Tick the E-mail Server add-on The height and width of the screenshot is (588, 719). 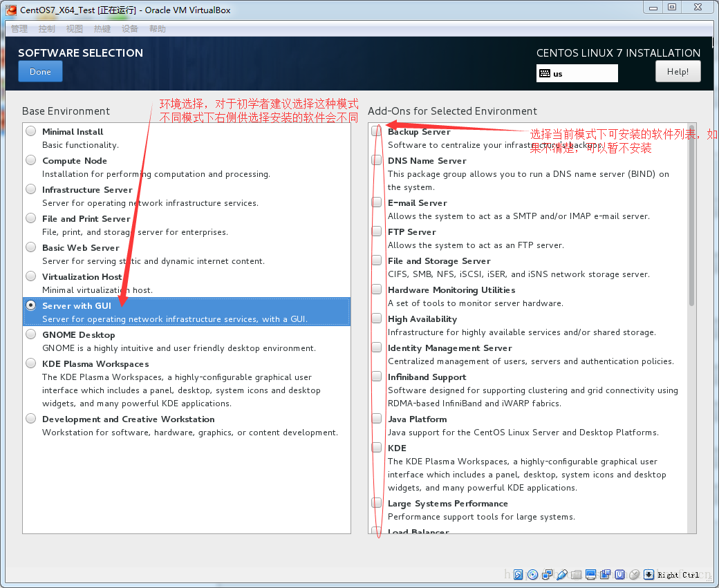[x=377, y=202]
